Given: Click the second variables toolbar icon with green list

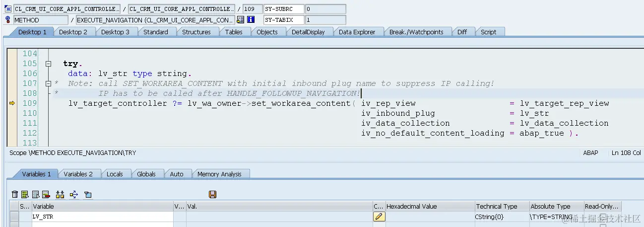Looking at the screenshot, I should pyautogui.click(x=25, y=194).
